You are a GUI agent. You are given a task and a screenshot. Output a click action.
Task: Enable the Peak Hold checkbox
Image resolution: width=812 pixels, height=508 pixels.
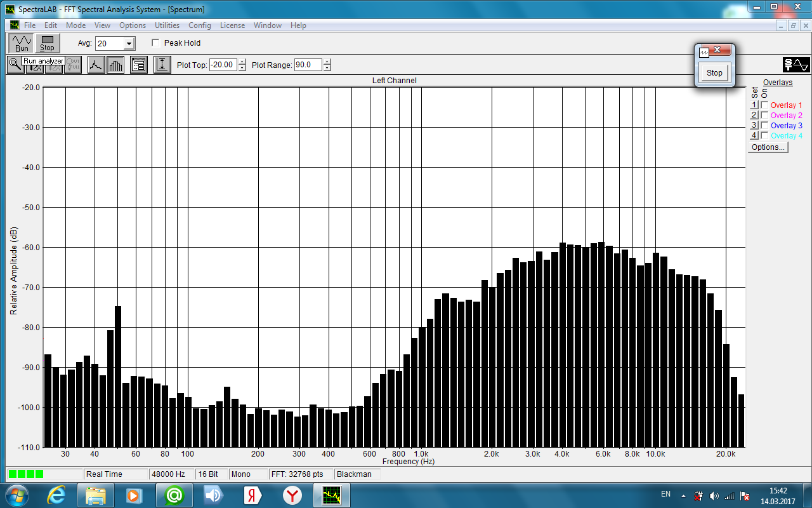coord(155,43)
